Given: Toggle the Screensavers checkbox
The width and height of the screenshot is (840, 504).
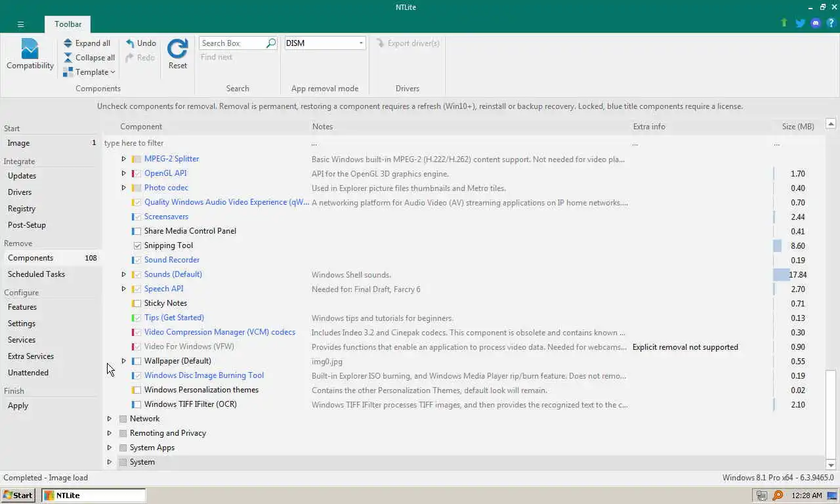Looking at the screenshot, I should [137, 217].
